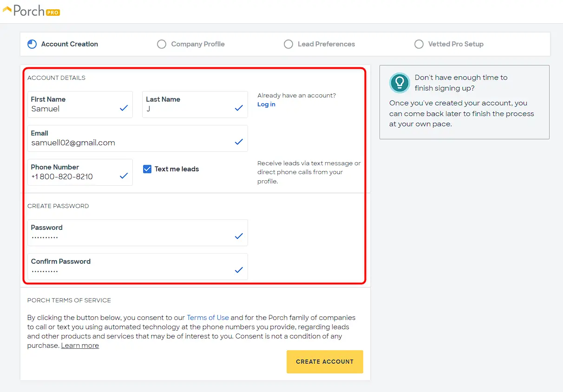
Task: Click 'Receive leads via text message' note
Action: click(x=309, y=172)
